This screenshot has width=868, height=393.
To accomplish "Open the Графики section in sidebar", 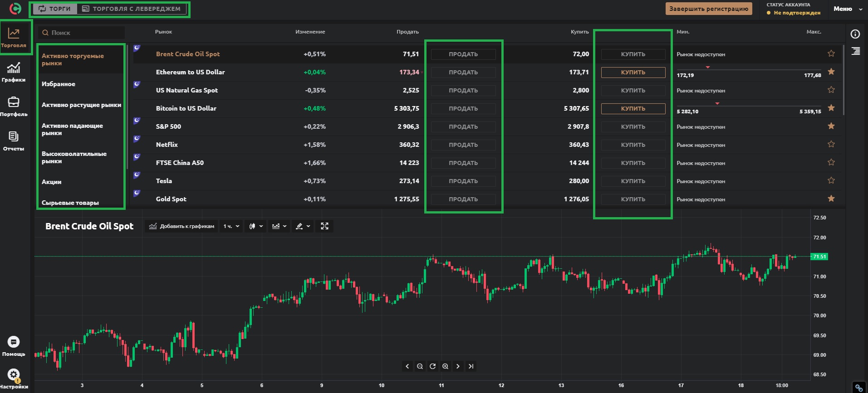I will (x=14, y=73).
